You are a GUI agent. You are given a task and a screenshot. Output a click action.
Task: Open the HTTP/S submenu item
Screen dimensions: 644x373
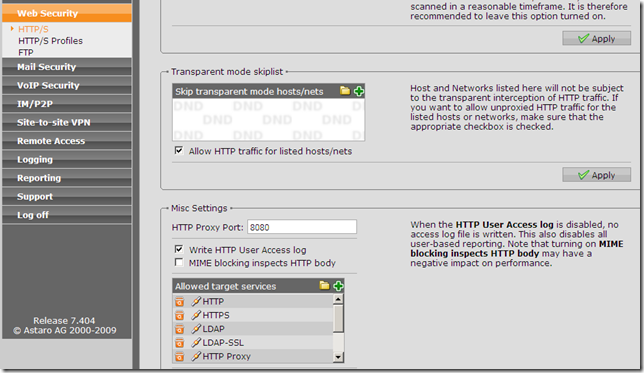[33, 29]
